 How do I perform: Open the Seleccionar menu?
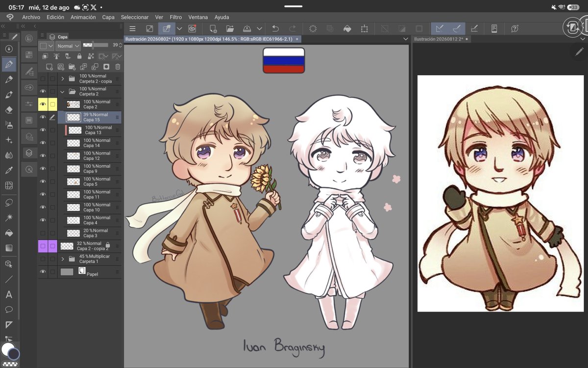coord(135,17)
